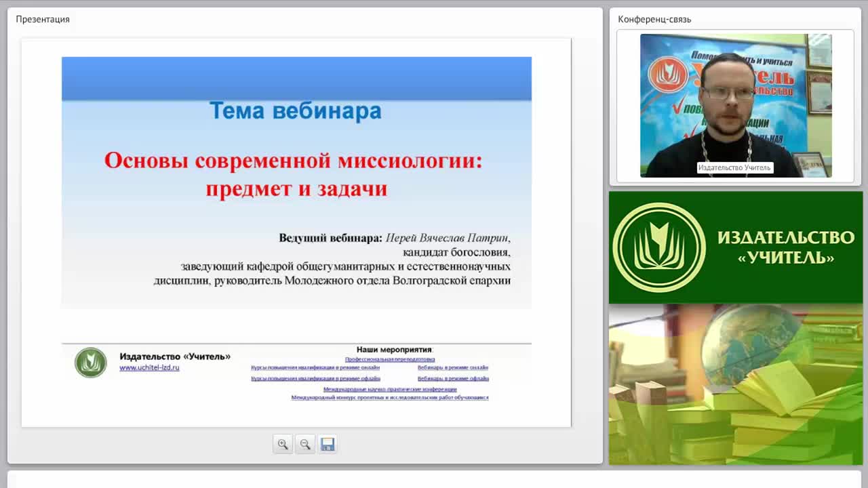Click the books and globe picture
Image resolution: width=868 pixels, height=488 pixels.
736,384
